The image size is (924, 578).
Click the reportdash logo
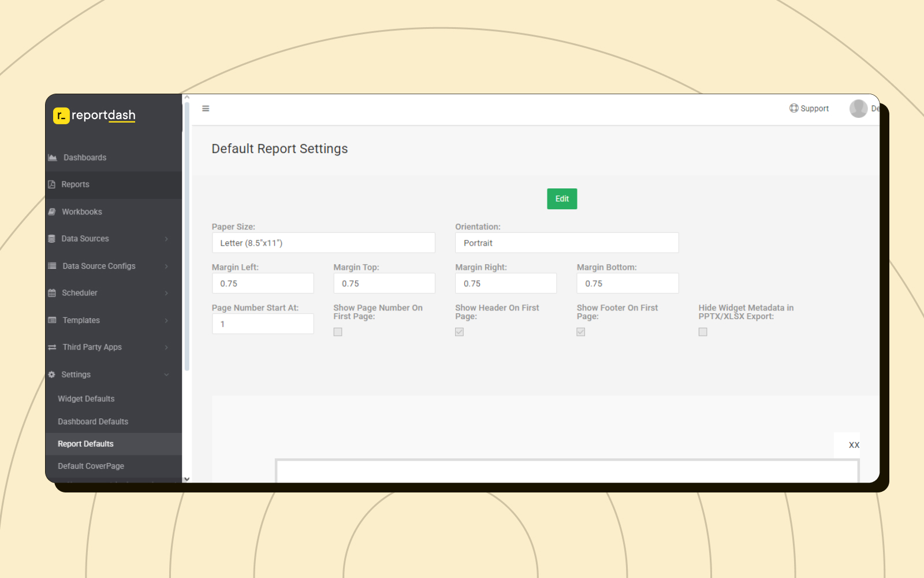95,116
